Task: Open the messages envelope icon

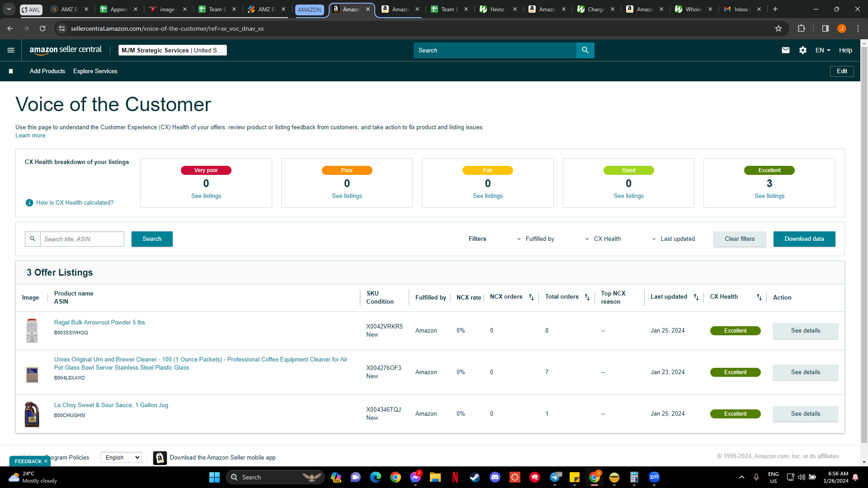Action: pyautogui.click(x=786, y=50)
